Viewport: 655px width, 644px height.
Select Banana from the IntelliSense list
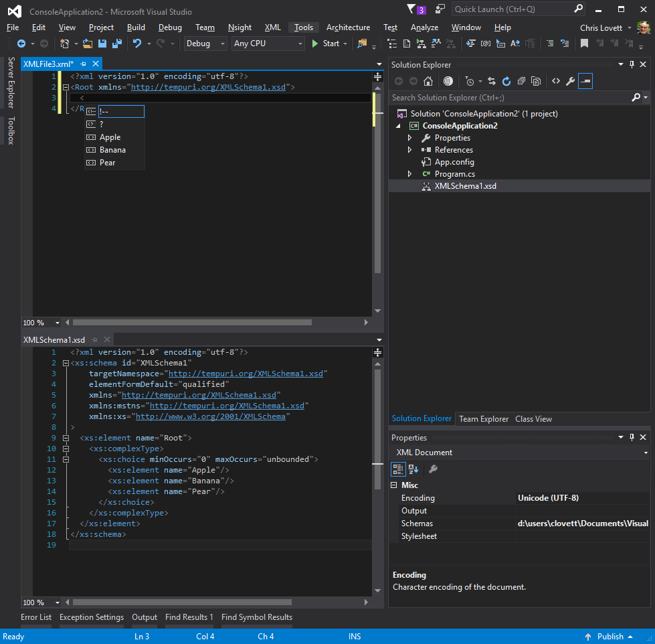[x=112, y=150]
